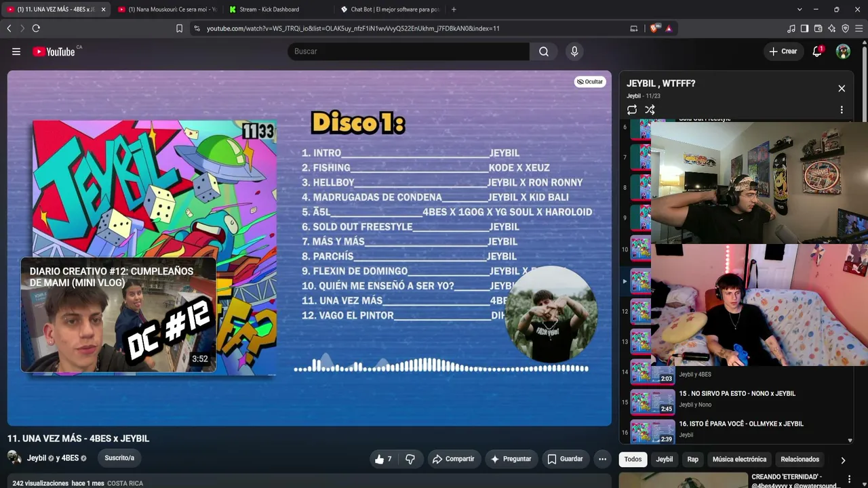Image resolution: width=868 pixels, height=488 pixels.
Task: Select playlist item number 10 thumbnail
Action: (640, 249)
